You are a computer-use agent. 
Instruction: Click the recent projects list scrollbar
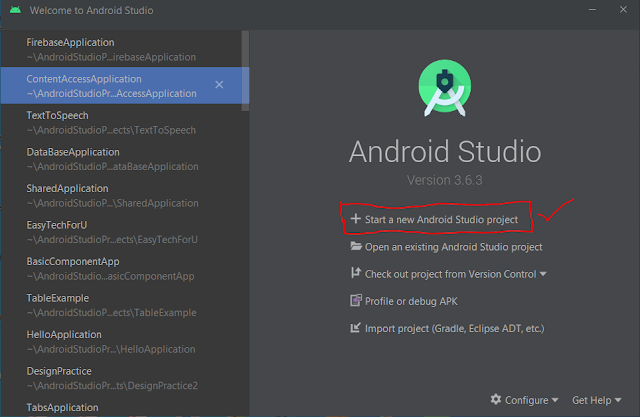pyautogui.click(x=245, y=71)
